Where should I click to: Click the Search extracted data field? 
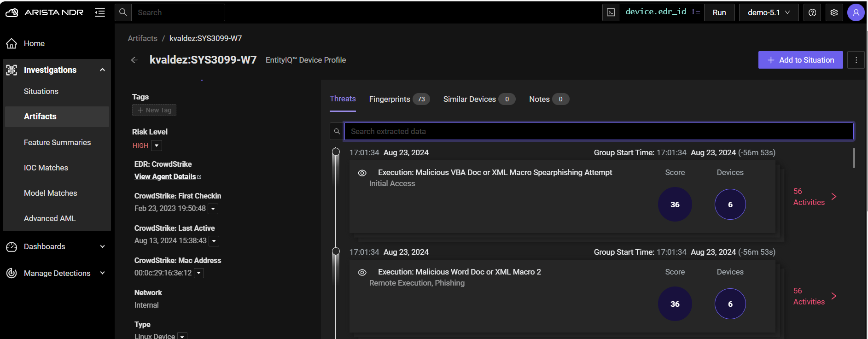pos(599,131)
